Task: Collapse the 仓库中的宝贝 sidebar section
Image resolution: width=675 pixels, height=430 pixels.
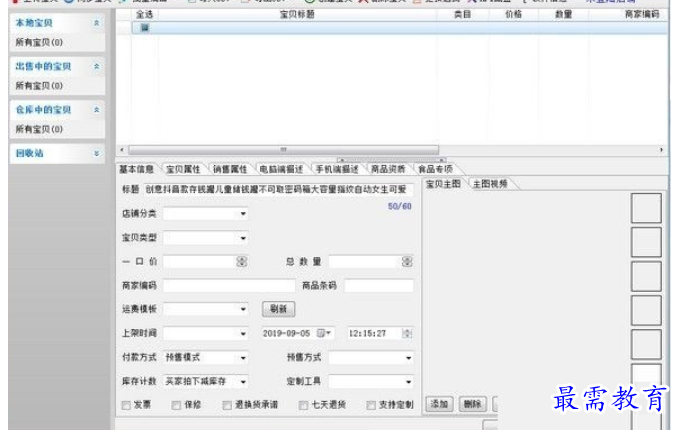Action: pos(96,110)
